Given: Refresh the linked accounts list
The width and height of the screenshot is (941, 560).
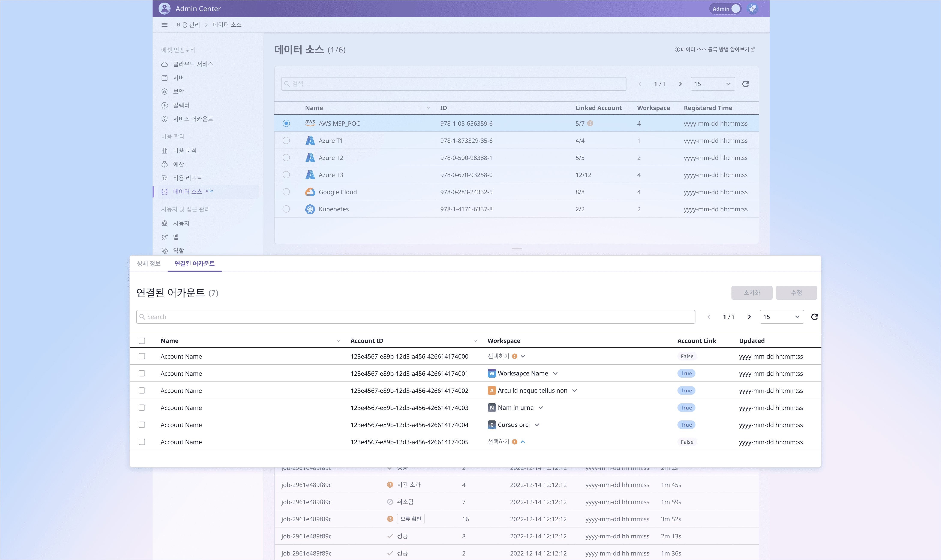Looking at the screenshot, I should [815, 317].
